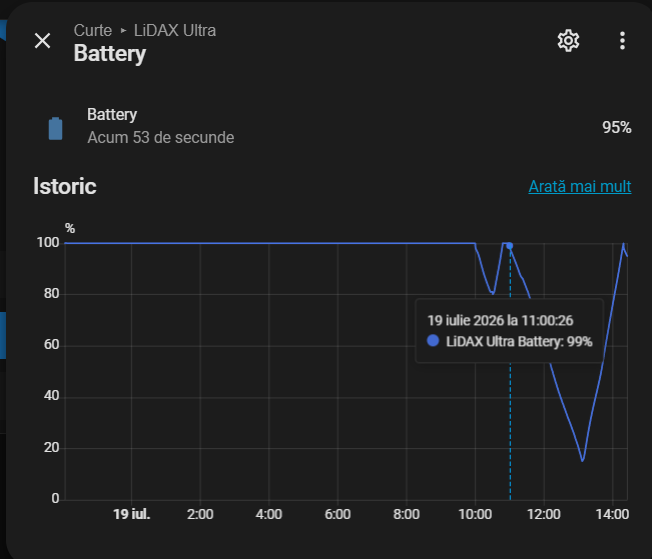Navigate to 'Curte' in the breadcrumb

(93, 30)
